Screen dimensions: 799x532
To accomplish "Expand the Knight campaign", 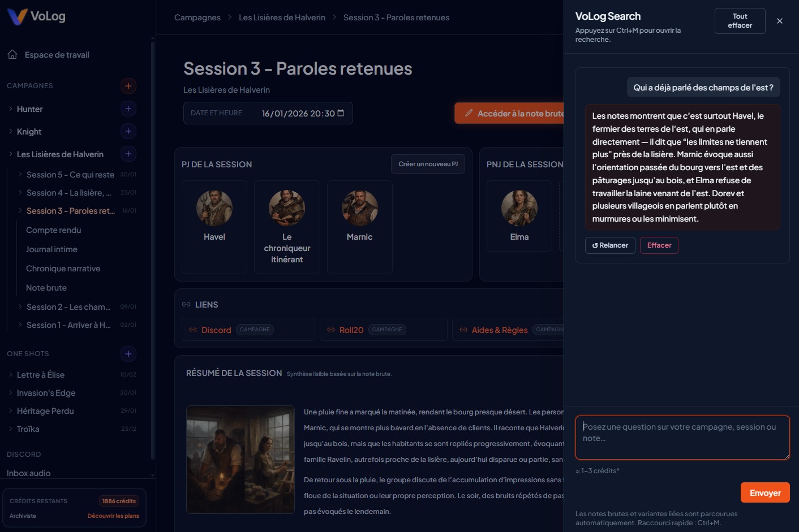I will pyautogui.click(x=10, y=131).
